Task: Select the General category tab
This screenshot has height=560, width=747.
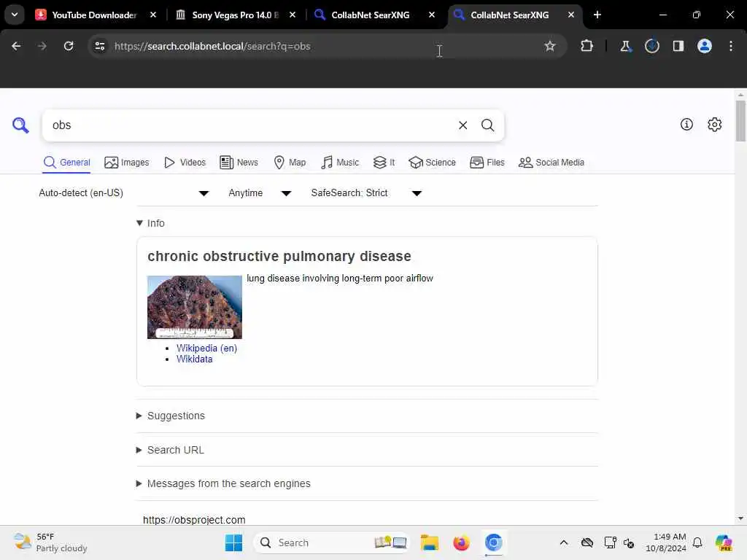Action: (66, 163)
